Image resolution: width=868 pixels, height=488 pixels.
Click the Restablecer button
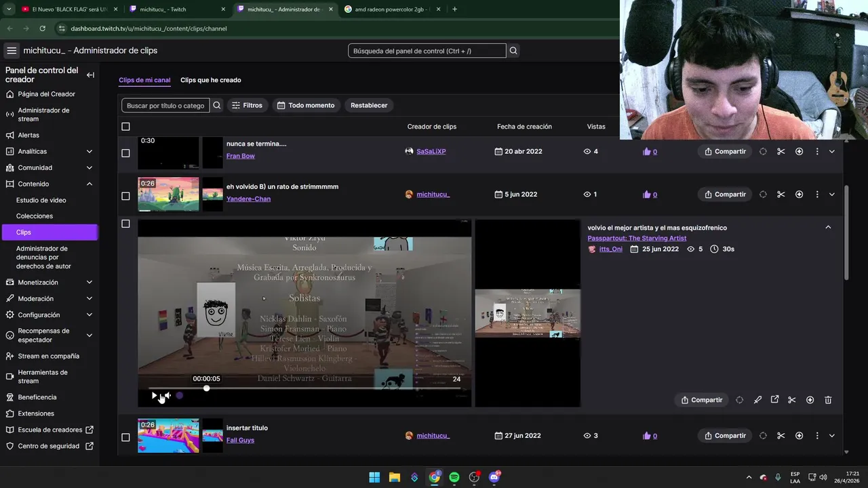[369, 105]
